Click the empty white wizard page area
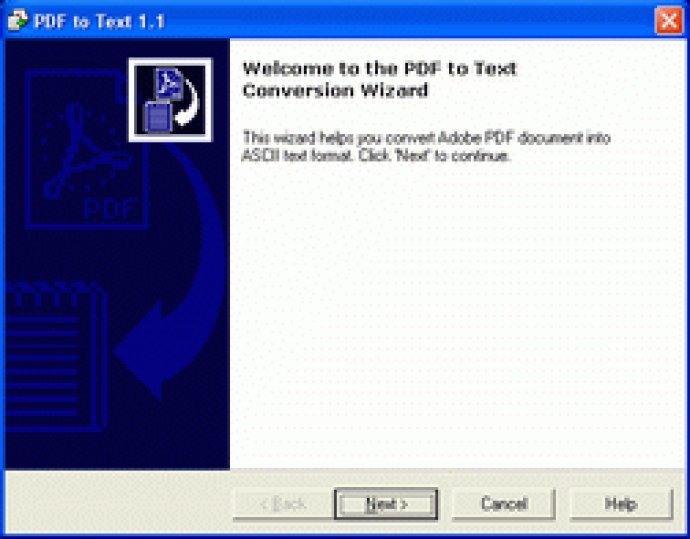Image resolution: width=690 pixels, height=539 pixels. point(458,317)
